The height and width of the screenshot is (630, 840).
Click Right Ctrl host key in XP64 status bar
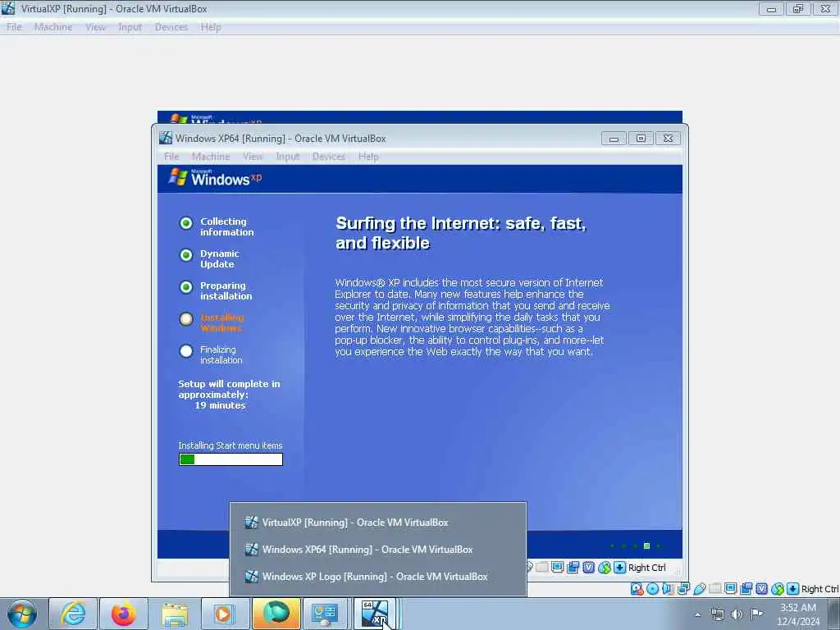[x=647, y=568]
